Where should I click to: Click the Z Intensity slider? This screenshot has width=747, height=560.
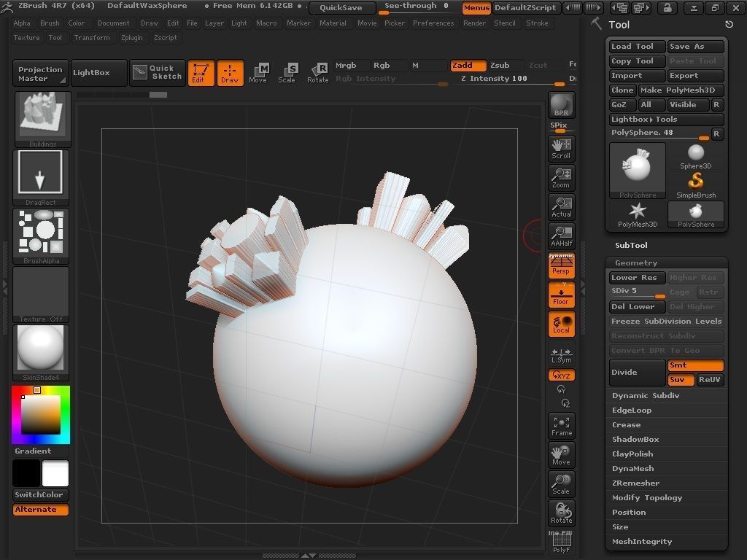point(512,79)
